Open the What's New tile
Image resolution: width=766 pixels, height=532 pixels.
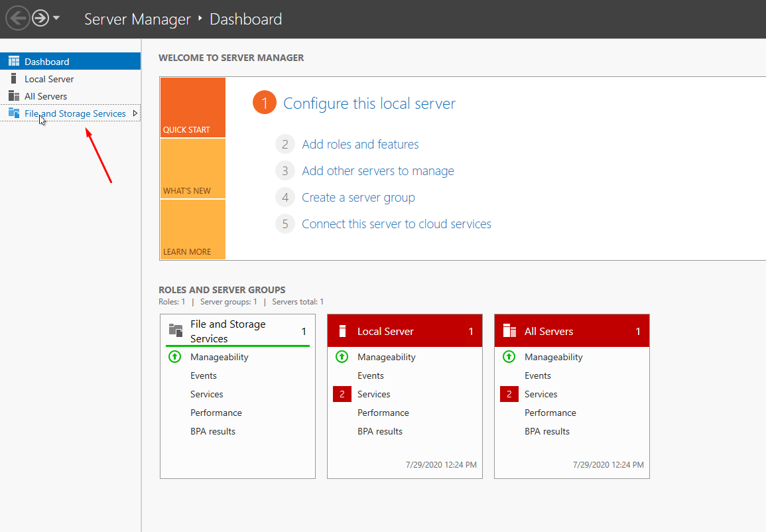tap(192, 168)
